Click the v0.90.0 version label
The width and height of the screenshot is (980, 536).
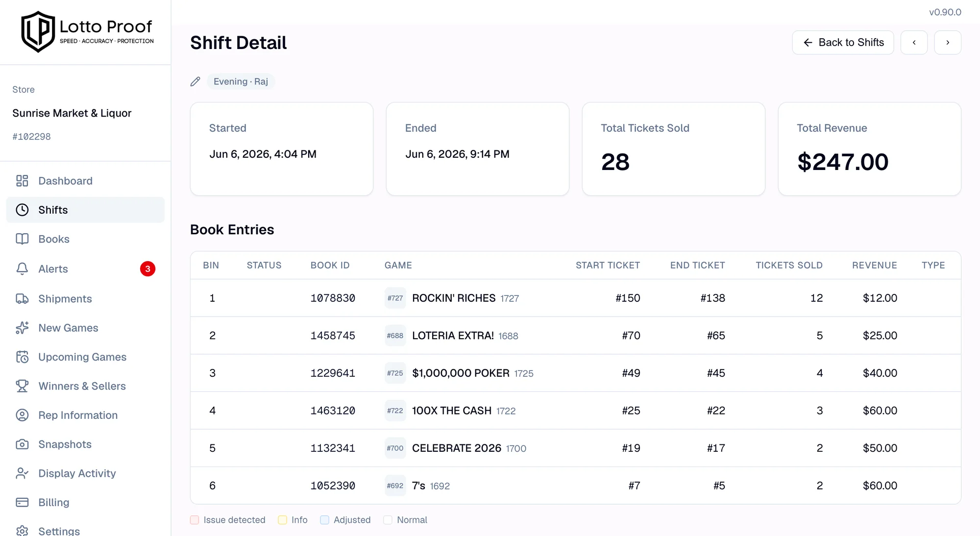point(945,12)
